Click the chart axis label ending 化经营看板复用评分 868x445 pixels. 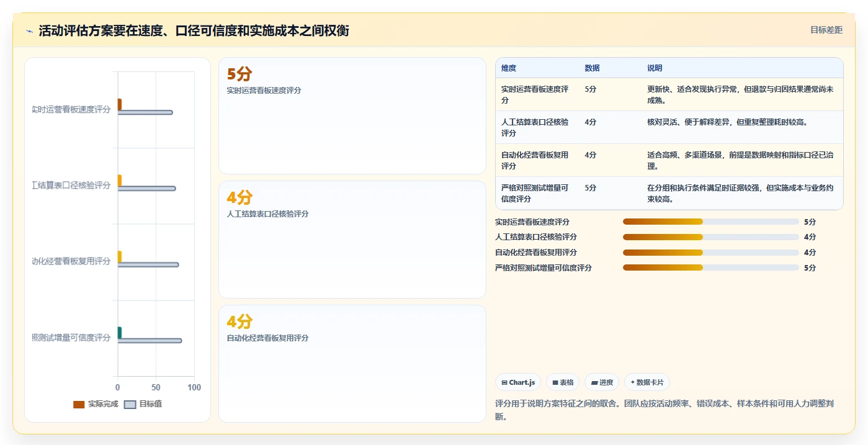[71, 261]
